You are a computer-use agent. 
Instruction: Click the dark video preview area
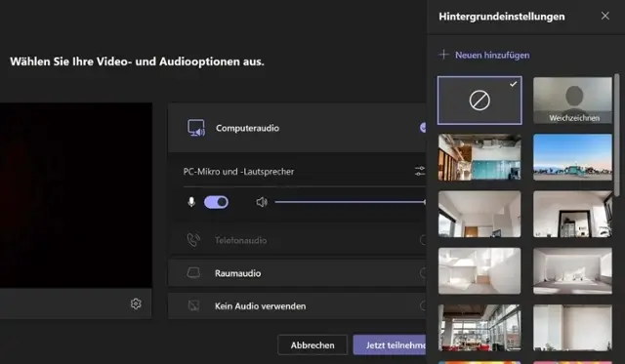[76, 195]
